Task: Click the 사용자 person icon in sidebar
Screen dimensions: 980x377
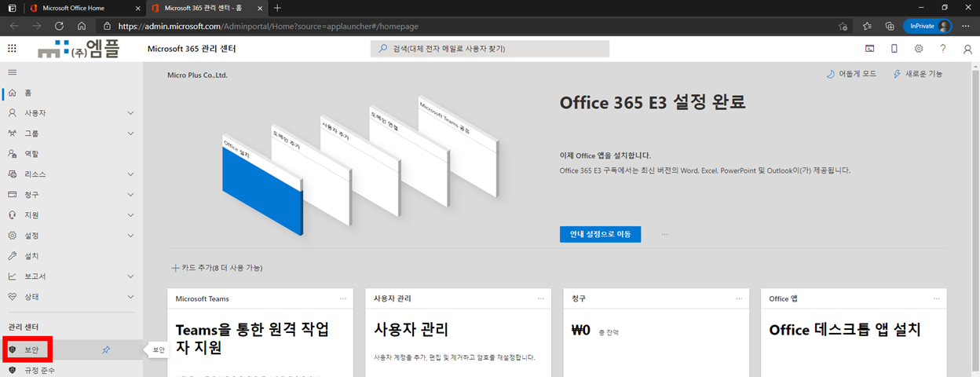Action: tap(12, 113)
